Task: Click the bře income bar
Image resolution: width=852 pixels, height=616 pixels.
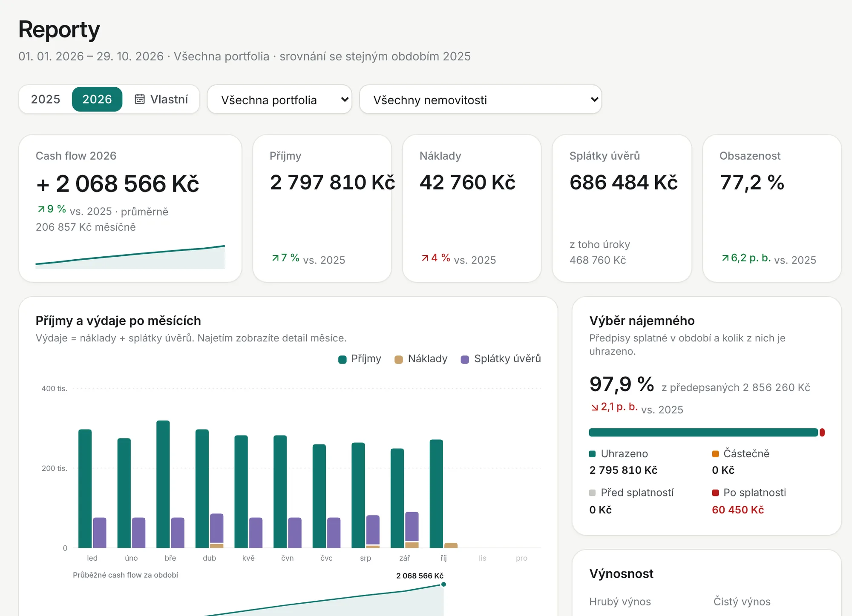Action: [163, 484]
